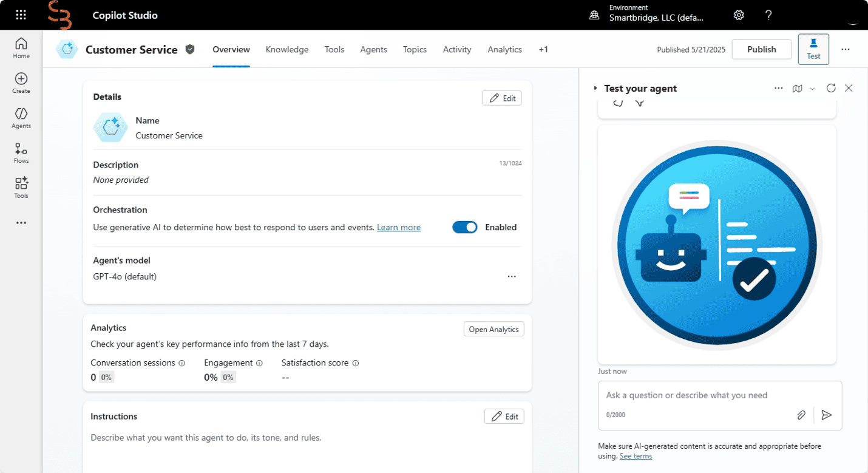Click the Publish button
868x473 pixels.
coord(761,49)
